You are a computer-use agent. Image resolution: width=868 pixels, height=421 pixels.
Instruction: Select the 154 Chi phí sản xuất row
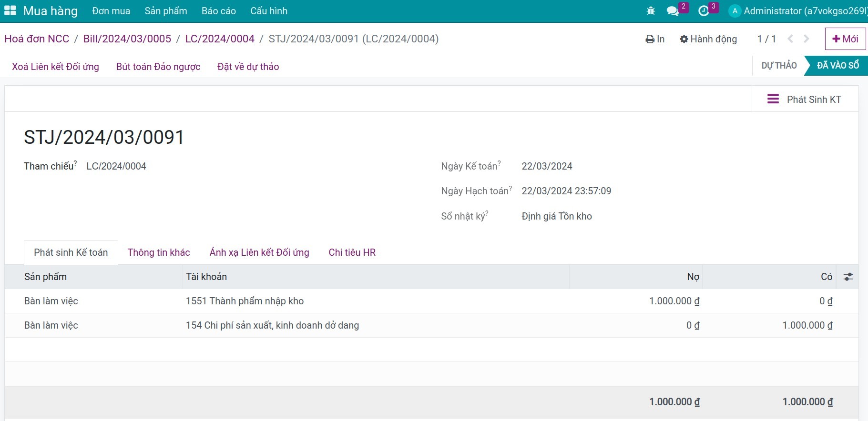431,325
